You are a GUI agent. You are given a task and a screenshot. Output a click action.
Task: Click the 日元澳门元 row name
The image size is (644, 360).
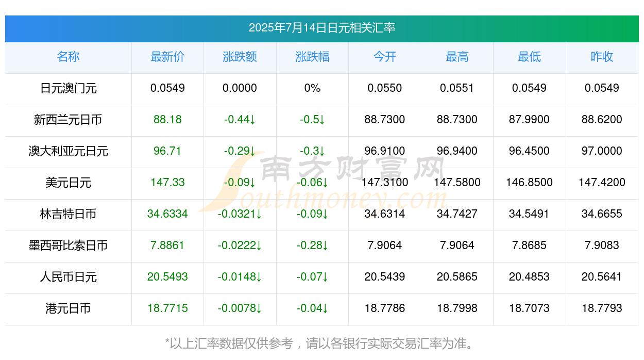point(68,88)
